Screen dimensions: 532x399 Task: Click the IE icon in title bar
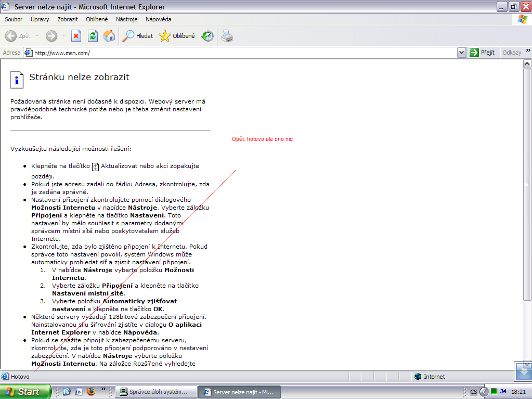(5, 6)
